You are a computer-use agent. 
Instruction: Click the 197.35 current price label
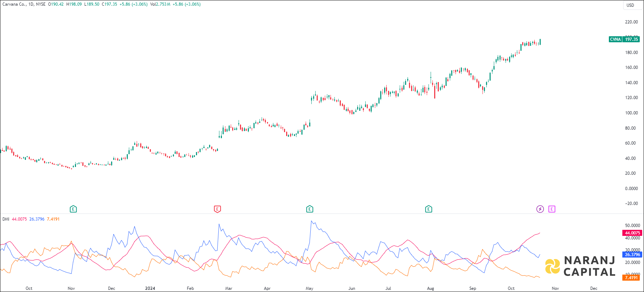[632, 39]
